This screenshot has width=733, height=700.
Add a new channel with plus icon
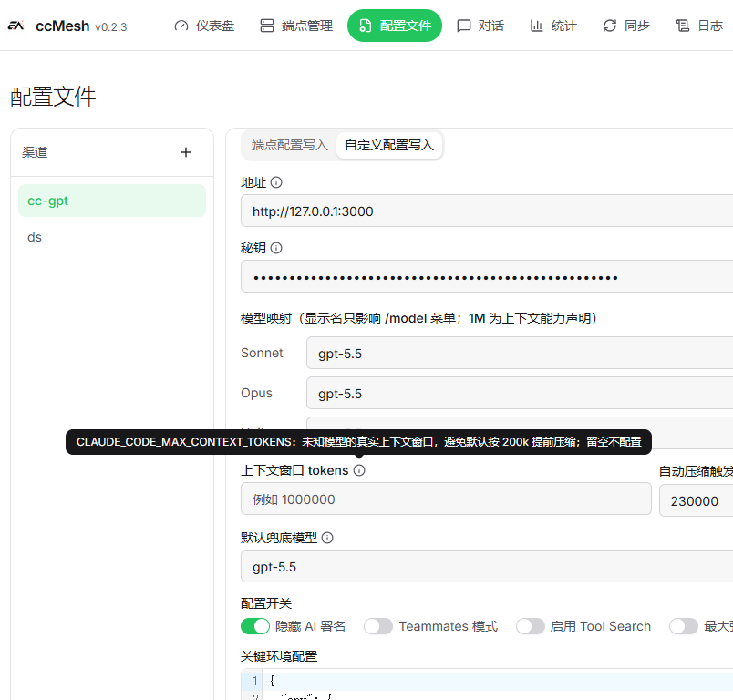[186, 152]
